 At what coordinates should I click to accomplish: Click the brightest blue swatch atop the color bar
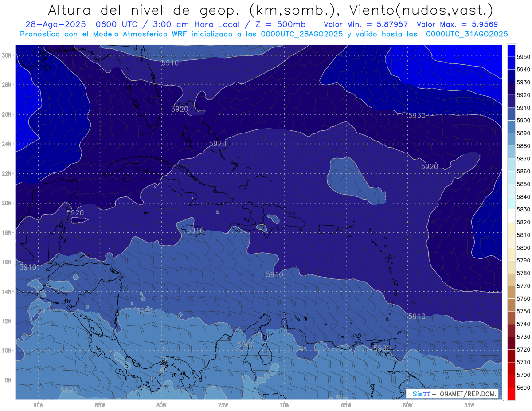pyautogui.click(x=511, y=51)
